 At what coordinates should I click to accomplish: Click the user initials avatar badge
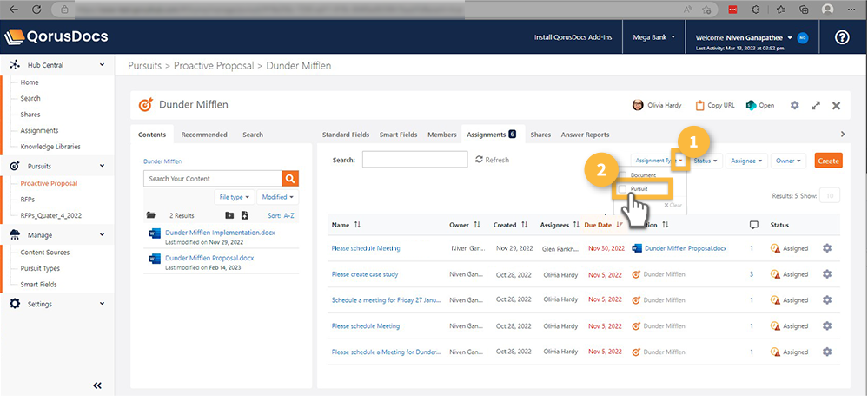803,37
